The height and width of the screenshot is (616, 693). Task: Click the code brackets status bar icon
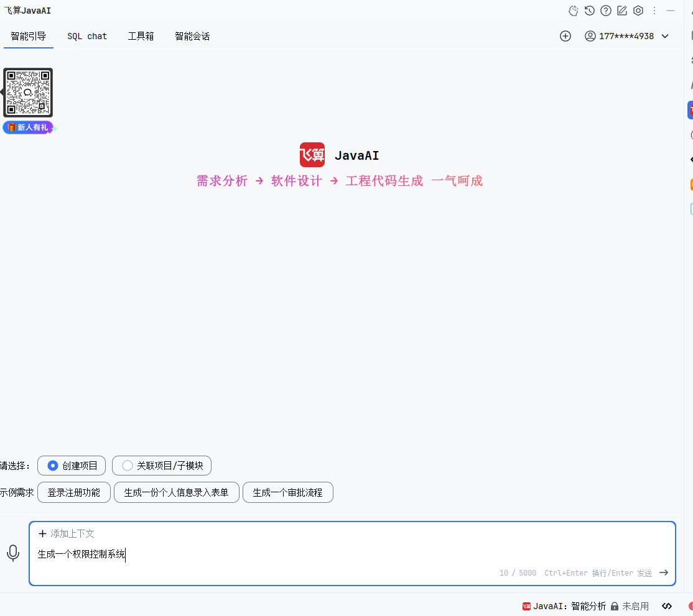(x=667, y=606)
